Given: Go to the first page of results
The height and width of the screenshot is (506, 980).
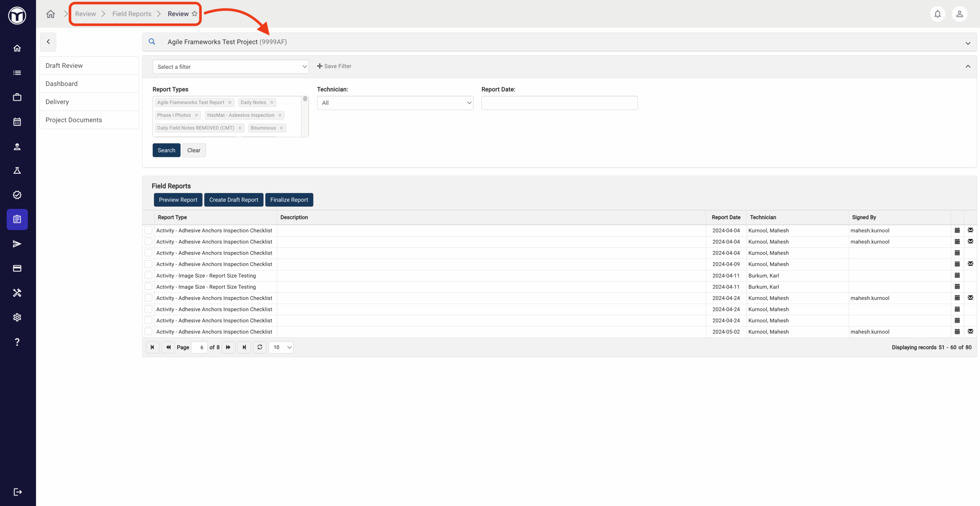Looking at the screenshot, I should [x=152, y=347].
